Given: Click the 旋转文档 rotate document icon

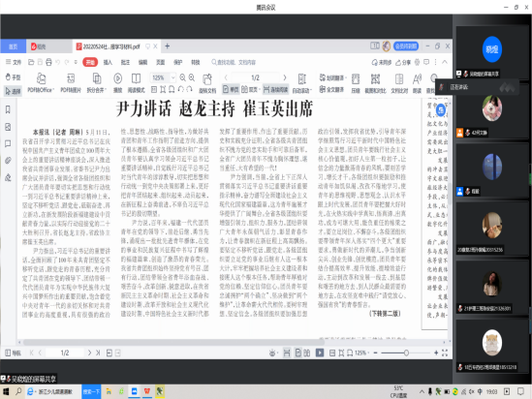Looking at the screenshot, I should click(207, 83).
